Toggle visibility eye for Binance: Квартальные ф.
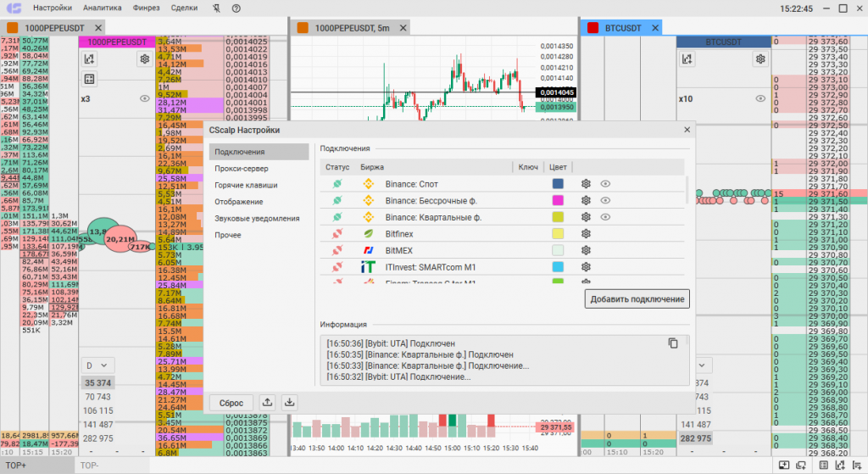Viewport: 868px width, 474px height. pyautogui.click(x=605, y=217)
